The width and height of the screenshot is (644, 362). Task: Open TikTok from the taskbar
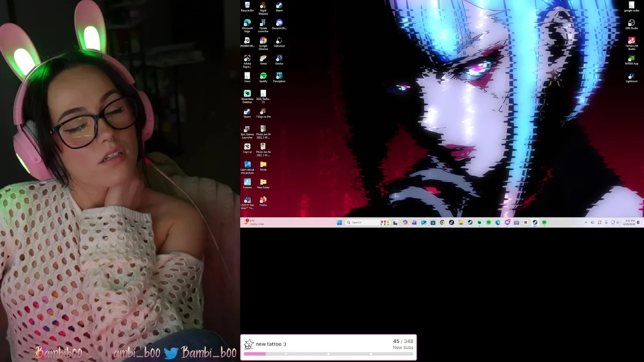click(451, 222)
